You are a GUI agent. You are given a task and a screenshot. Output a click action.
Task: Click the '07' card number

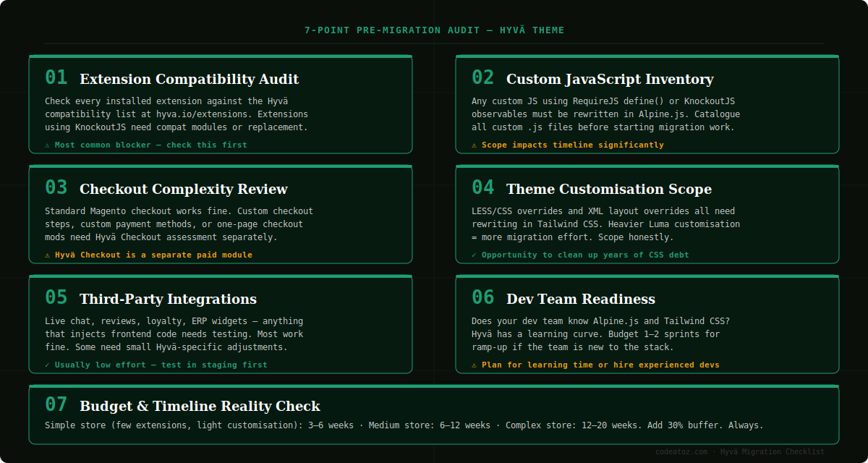point(56,404)
